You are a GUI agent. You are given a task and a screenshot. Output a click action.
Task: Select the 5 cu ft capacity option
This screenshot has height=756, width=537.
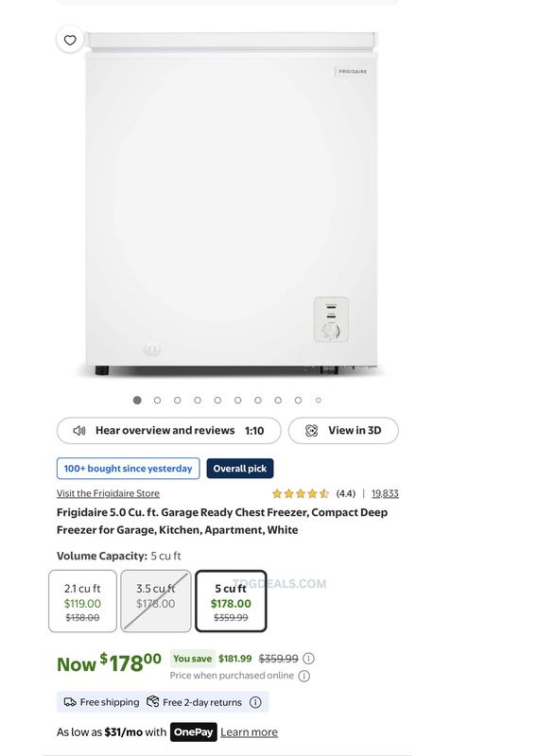(x=231, y=601)
